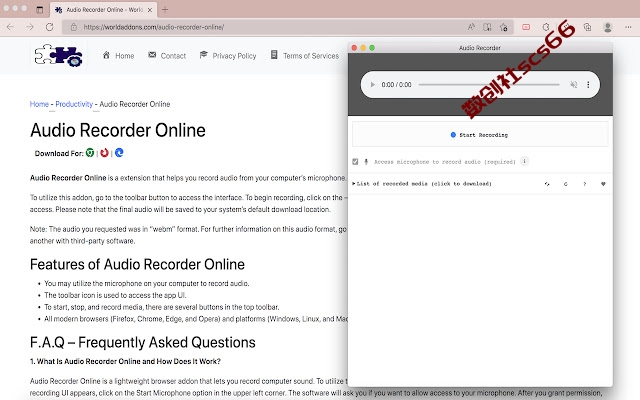The width and height of the screenshot is (640, 400).
Task: Open the tab actions menu icon
Action: click(x=40, y=10)
